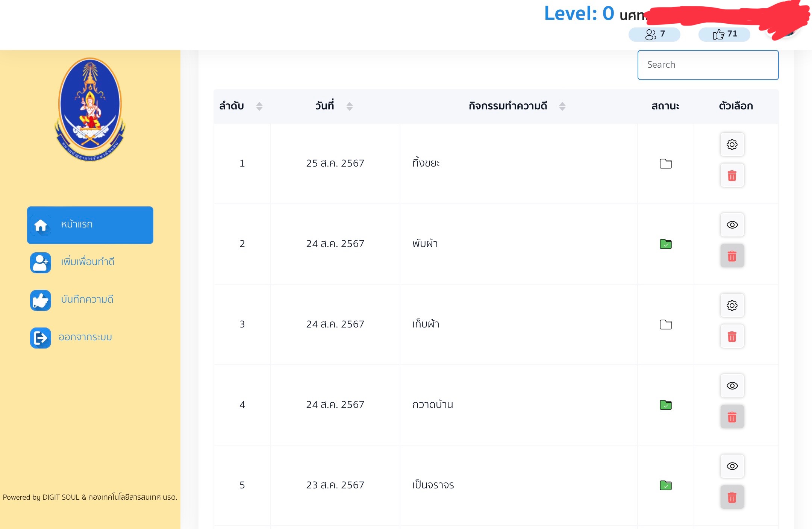
Task: Delete the ทิ้งขยะ activity row
Action: point(732,176)
